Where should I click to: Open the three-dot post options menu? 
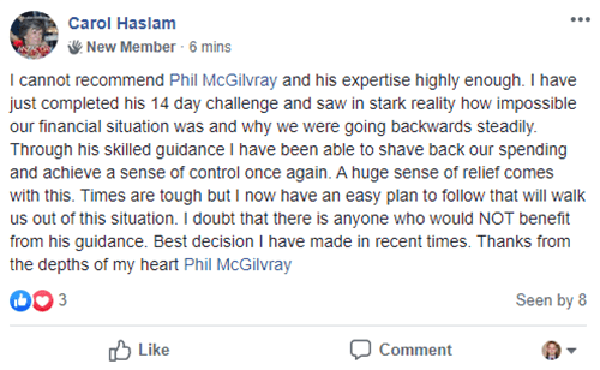[580, 20]
